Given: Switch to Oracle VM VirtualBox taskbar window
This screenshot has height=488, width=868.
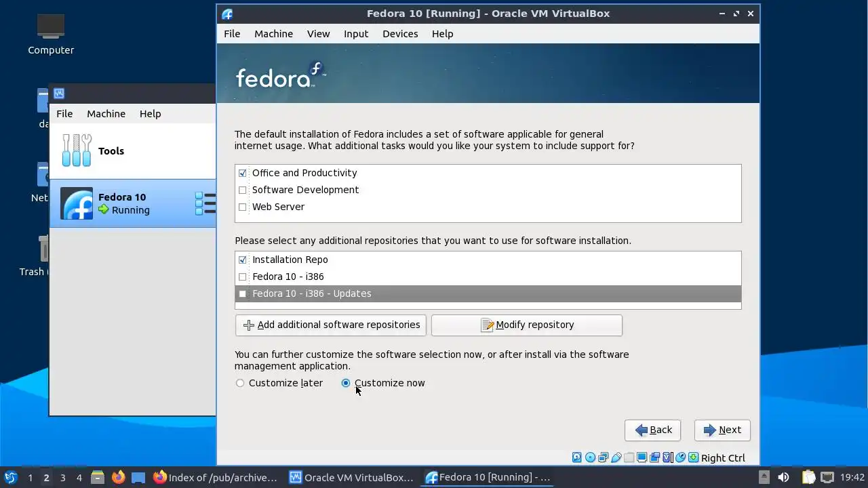Looking at the screenshot, I should (351, 477).
